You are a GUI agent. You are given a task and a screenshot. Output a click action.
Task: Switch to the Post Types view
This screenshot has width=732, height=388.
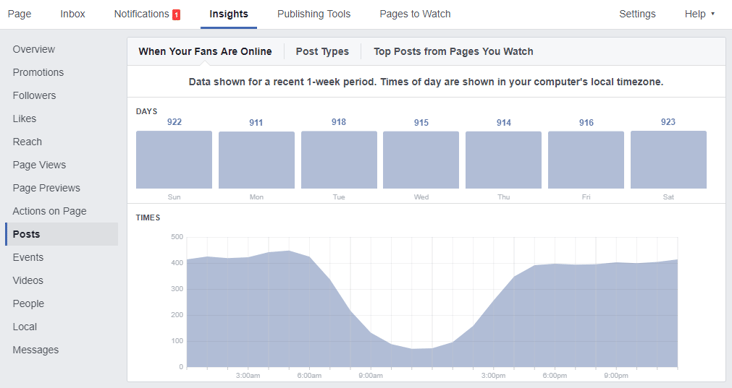point(322,51)
